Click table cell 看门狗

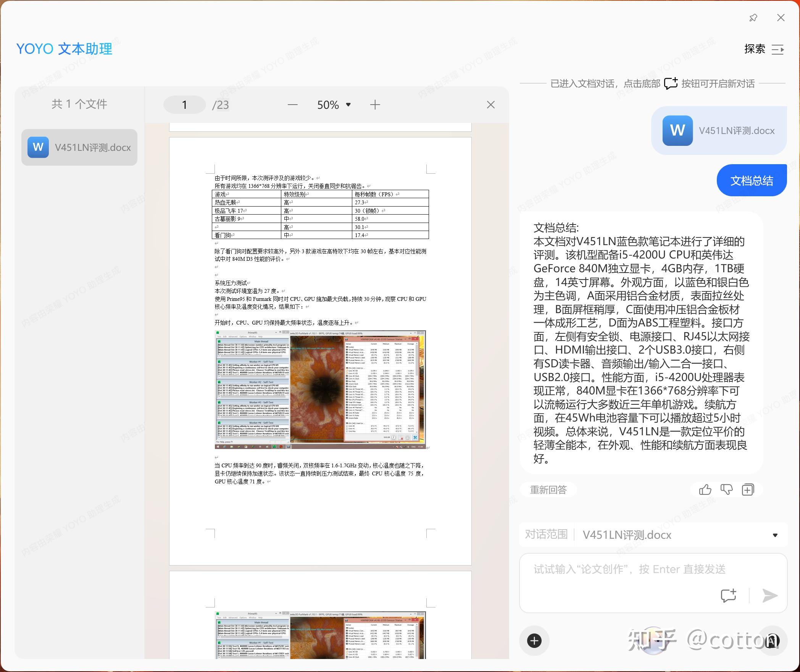247,235
